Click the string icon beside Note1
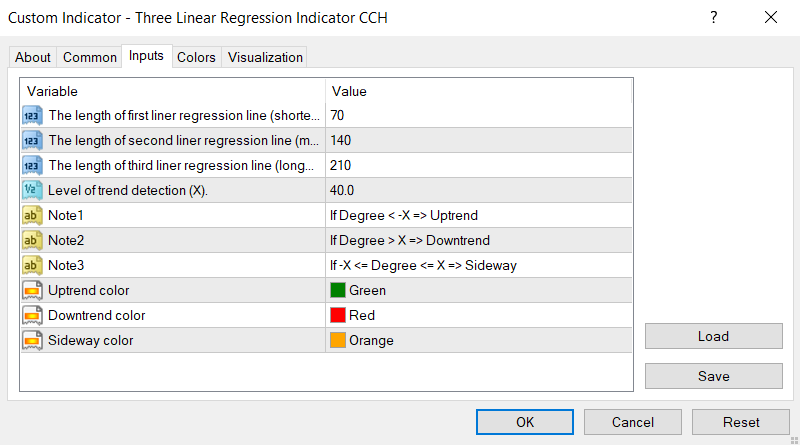Viewport: 800px width, 445px height. click(32, 215)
